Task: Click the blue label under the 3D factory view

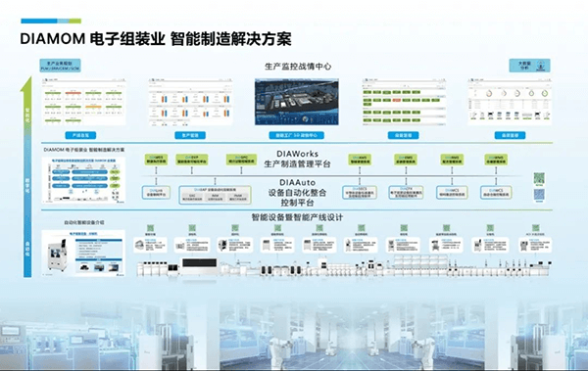Action: 297,135
